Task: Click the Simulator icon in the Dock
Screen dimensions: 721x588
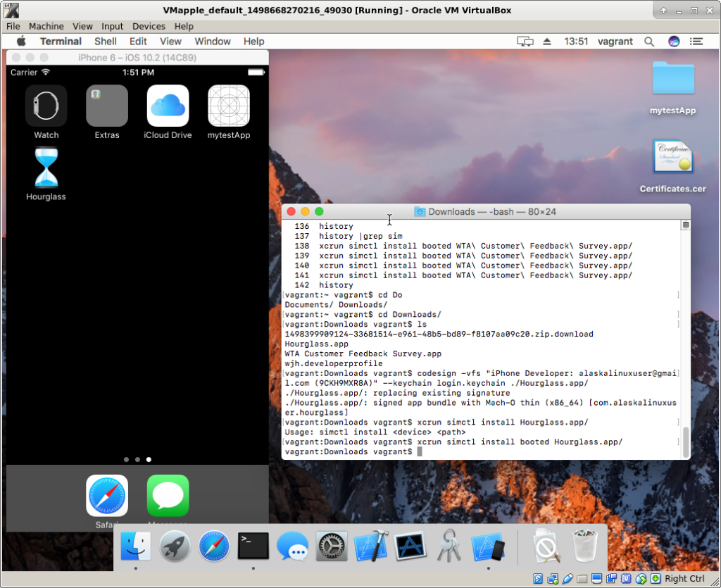Action: [x=488, y=546]
